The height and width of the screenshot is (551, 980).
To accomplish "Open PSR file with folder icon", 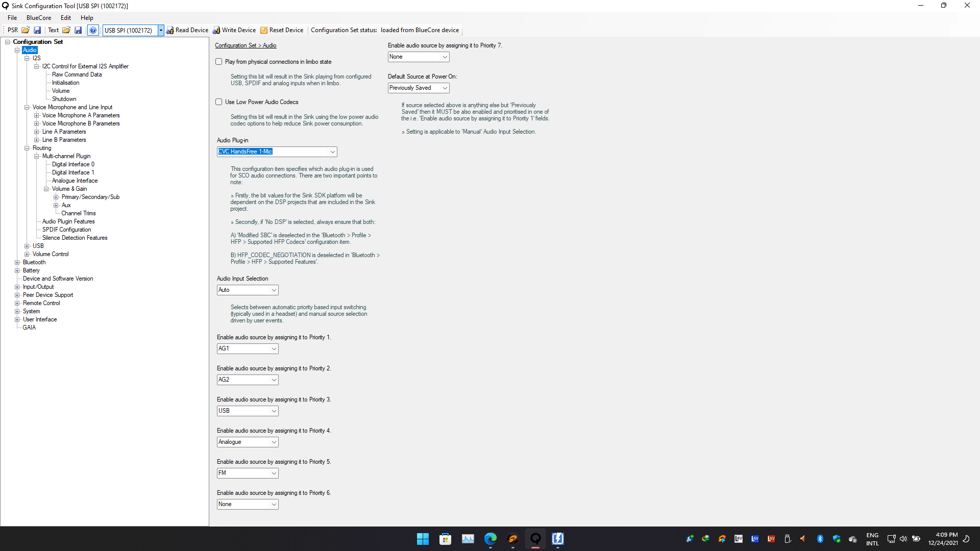I will 26,30.
